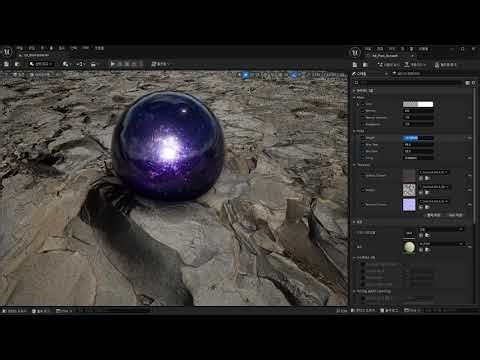The width and height of the screenshot is (480, 360).
Task: Open content drawer in material window status bar
Action: click(x=363, y=310)
